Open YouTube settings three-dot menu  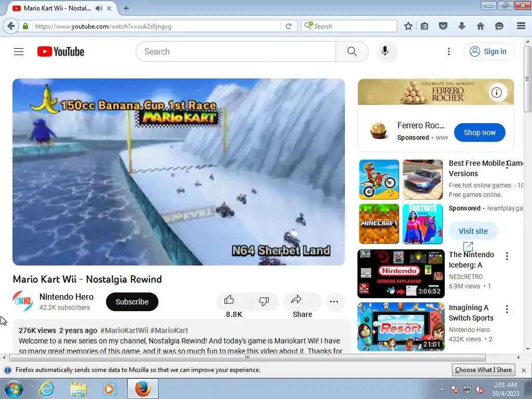coord(448,51)
